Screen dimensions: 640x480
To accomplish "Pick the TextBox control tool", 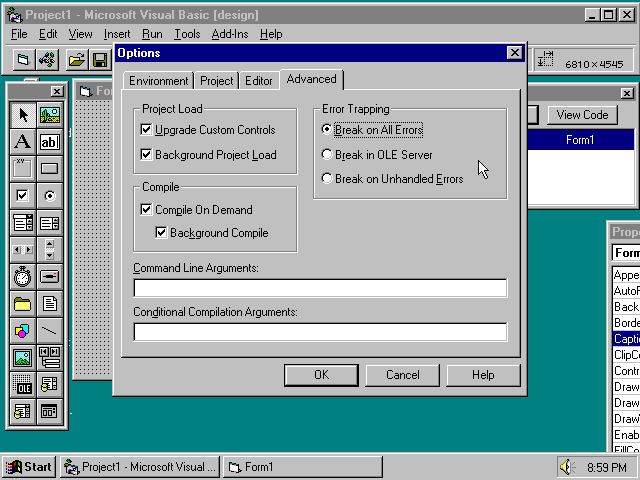I will [x=49, y=142].
